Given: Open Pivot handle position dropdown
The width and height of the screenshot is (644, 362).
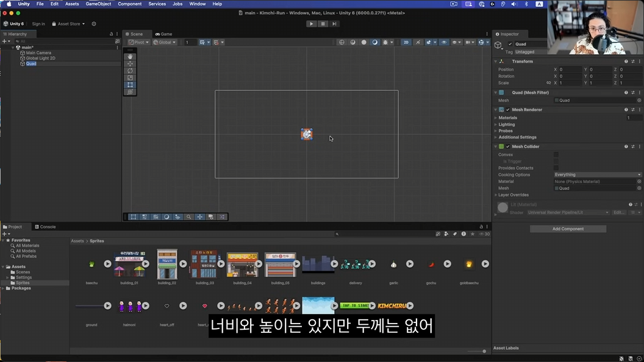Looking at the screenshot, I should tap(138, 42).
